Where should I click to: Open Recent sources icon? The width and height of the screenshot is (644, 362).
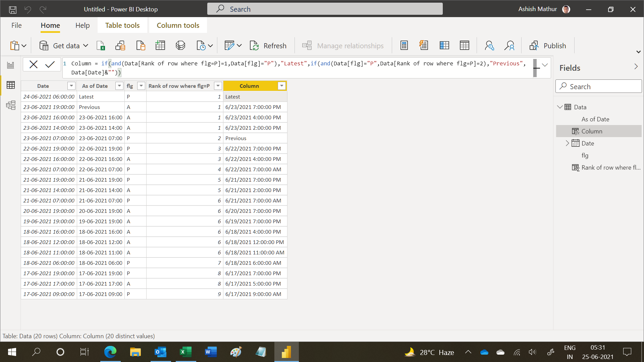pos(201,46)
